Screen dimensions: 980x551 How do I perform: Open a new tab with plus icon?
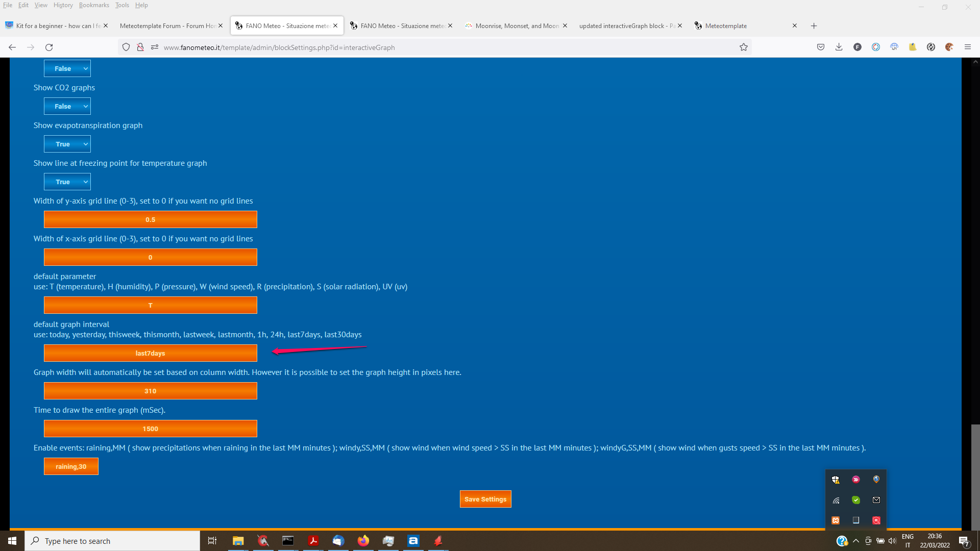click(x=814, y=26)
